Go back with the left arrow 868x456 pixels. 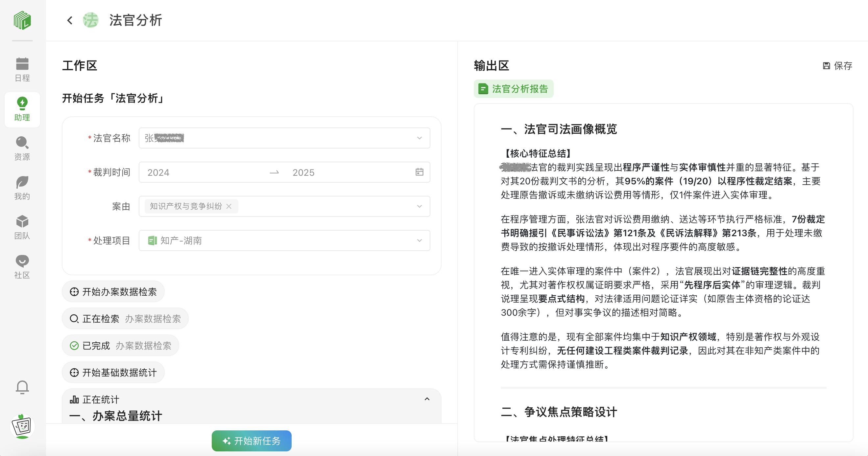(x=70, y=20)
